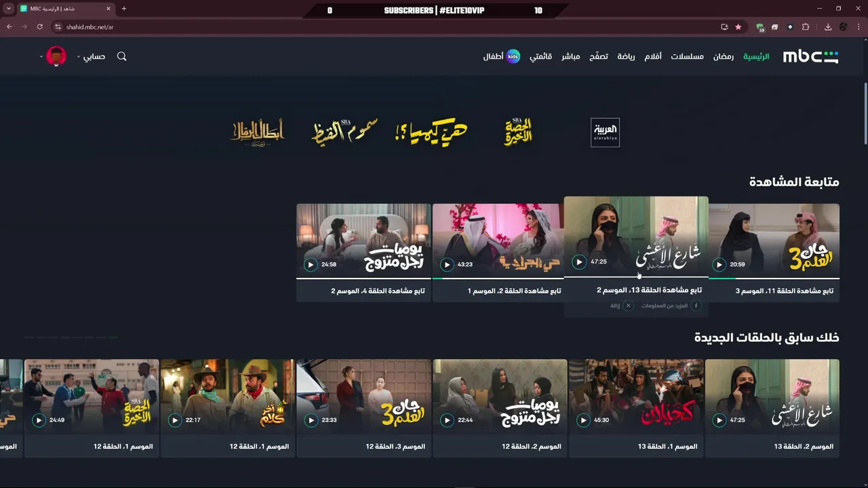Open the Chrome three-dot menu
This screenshot has width=868, height=488.
tap(859, 27)
